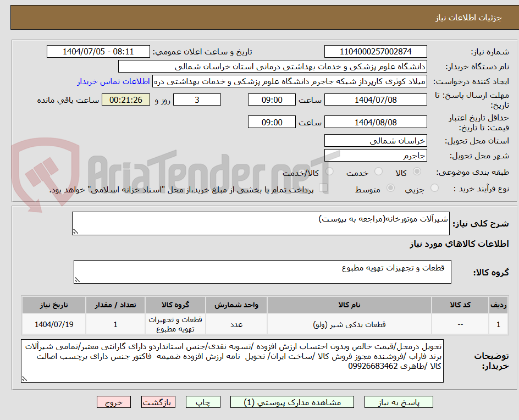Click the price validity time 09:00 field
Screen dimensions: 519x420
(272, 122)
